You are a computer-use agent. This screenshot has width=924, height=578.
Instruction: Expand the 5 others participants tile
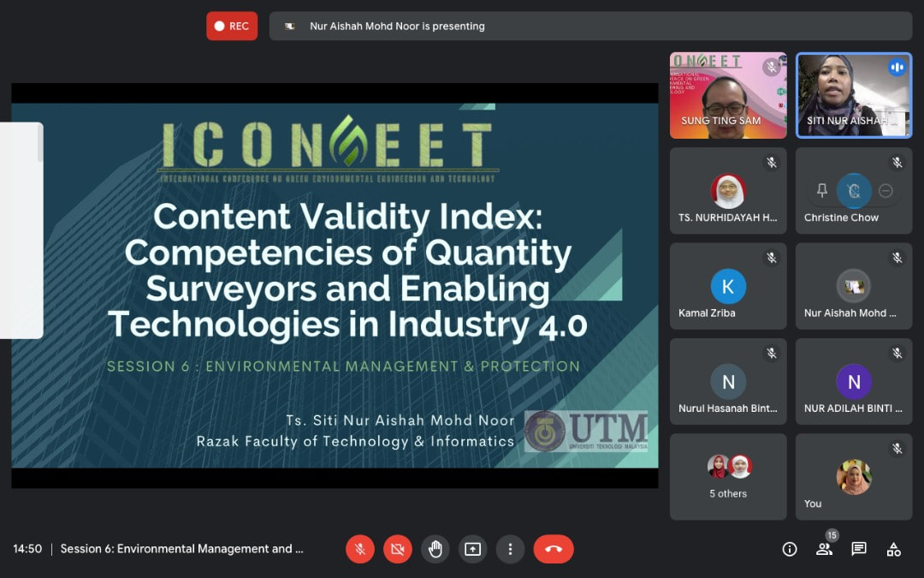pyautogui.click(x=728, y=476)
